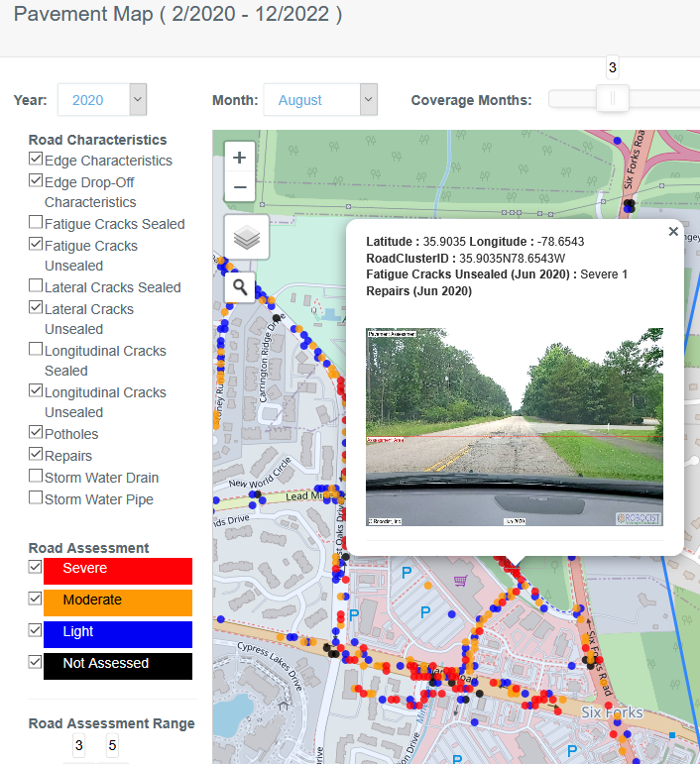
Task: Zoom out of the map
Action: pyautogui.click(x=239, y=186)
